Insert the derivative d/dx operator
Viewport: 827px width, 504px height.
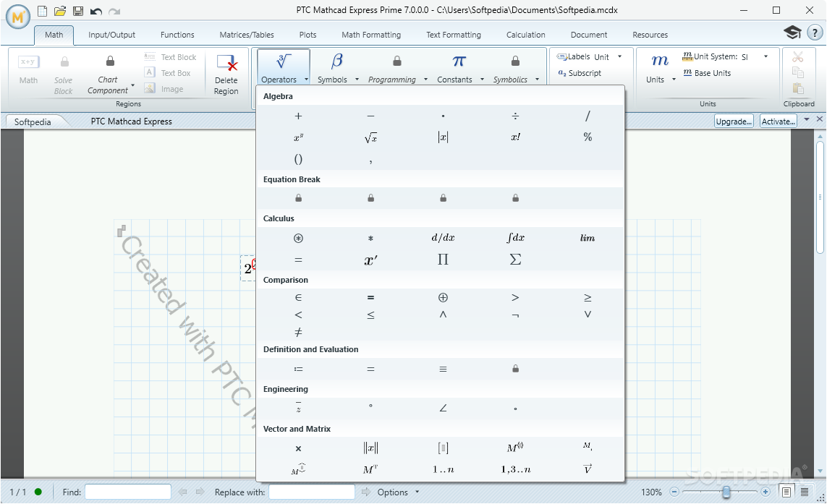[443, 238]
